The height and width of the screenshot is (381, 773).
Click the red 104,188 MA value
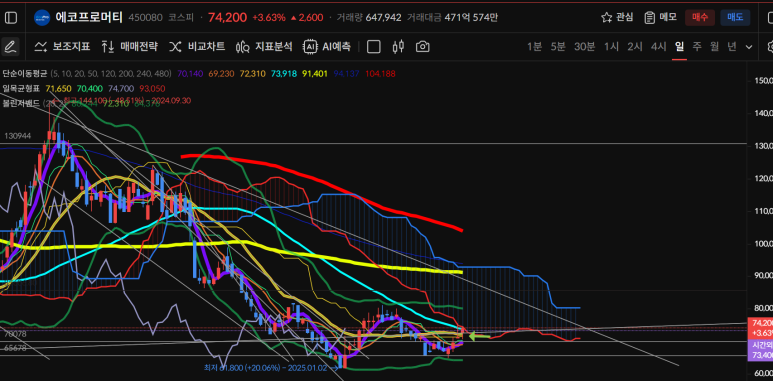point(380,74)
